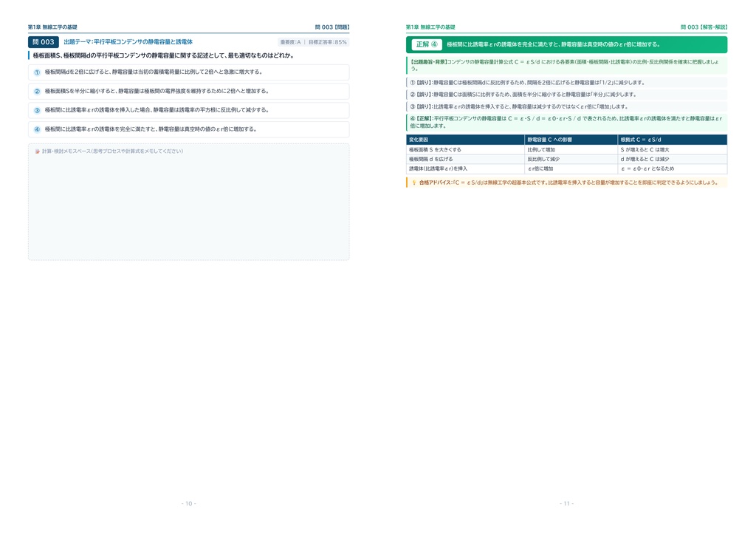
Task: Click the lightbulb icon beside 合格アドバイス
Action: point(413,183)
